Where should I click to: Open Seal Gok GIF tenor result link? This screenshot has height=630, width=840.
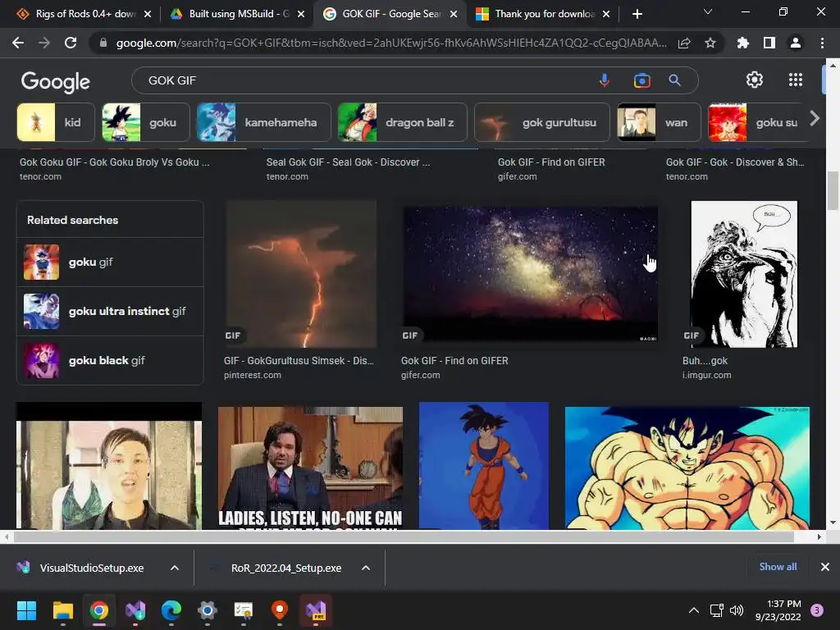point(348,162)
